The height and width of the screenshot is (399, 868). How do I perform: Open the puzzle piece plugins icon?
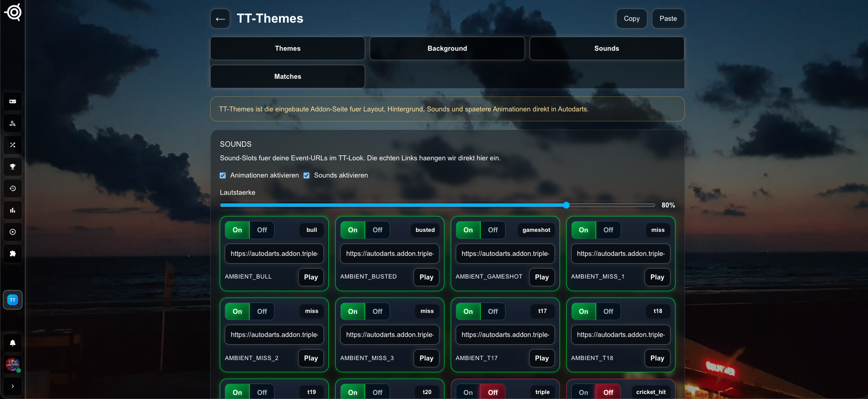13,254
